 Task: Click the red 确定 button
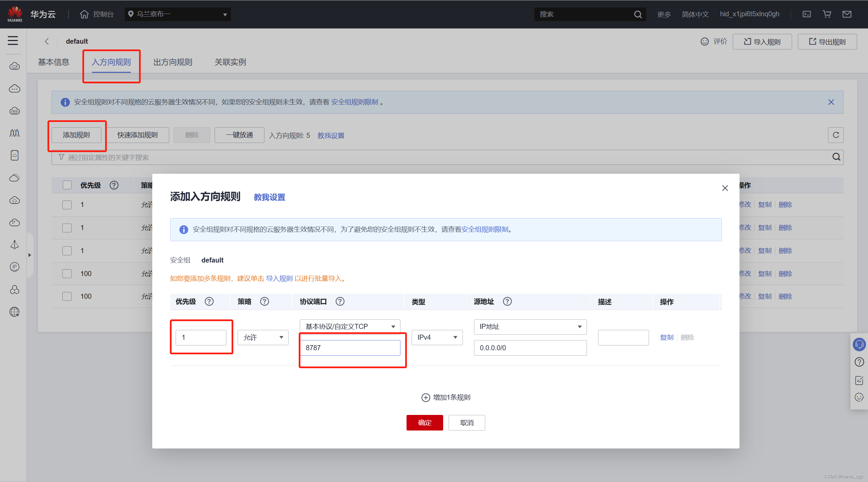point(425,423)
